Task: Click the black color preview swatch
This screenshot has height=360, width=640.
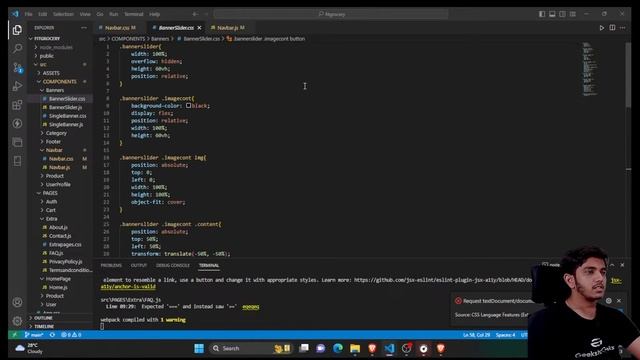Action: pos(189,106)
